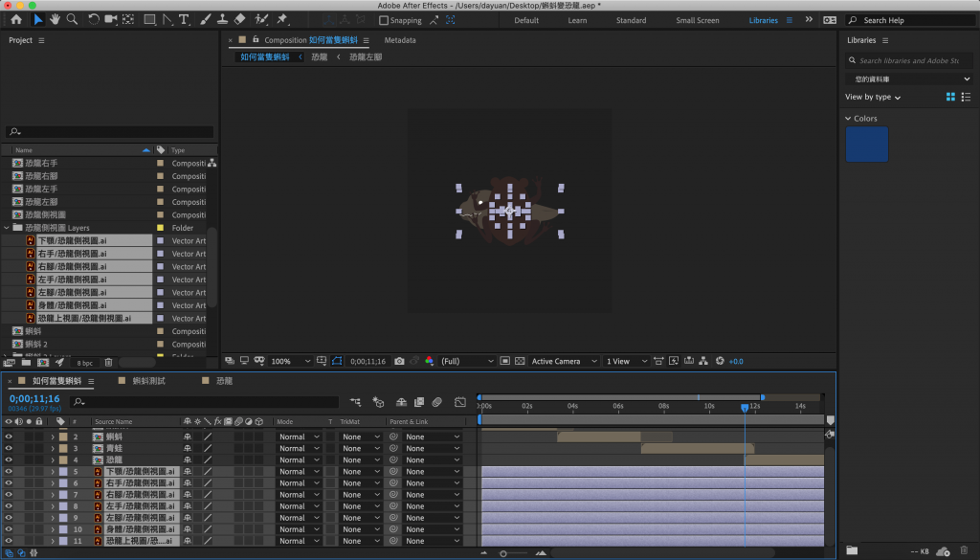Switch to Small Screen workspace
The width and height of the screenshot is (980, 560).
[x=698, y=20]
